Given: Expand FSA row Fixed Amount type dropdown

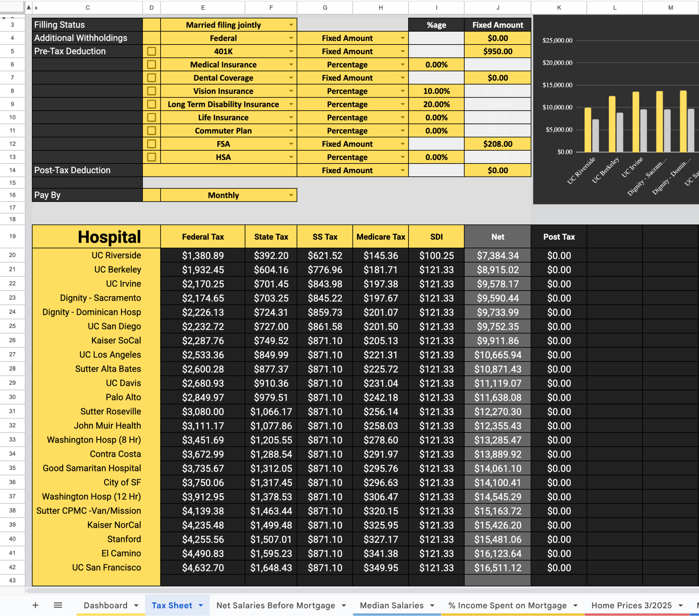Looking at the screenshot, I should point(402,144).
